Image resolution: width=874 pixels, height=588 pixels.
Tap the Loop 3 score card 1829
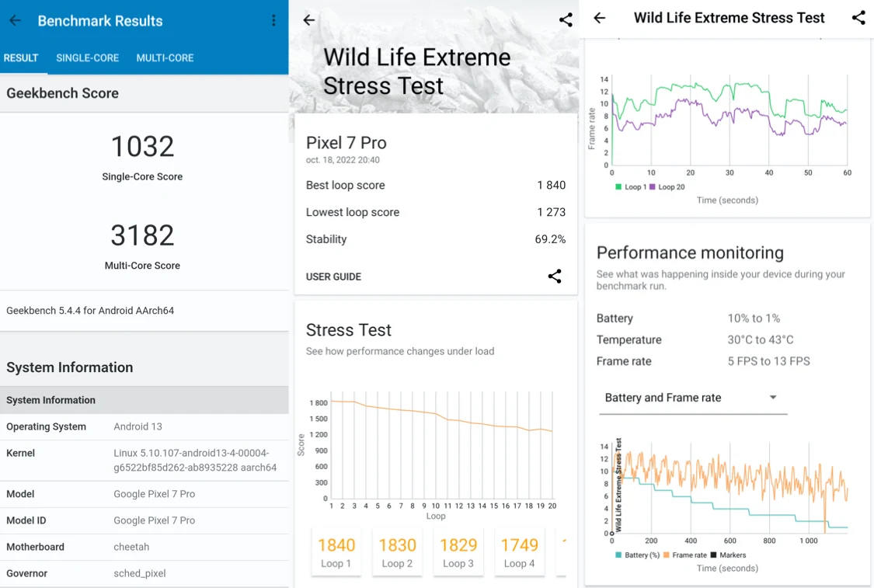point(458,551)
